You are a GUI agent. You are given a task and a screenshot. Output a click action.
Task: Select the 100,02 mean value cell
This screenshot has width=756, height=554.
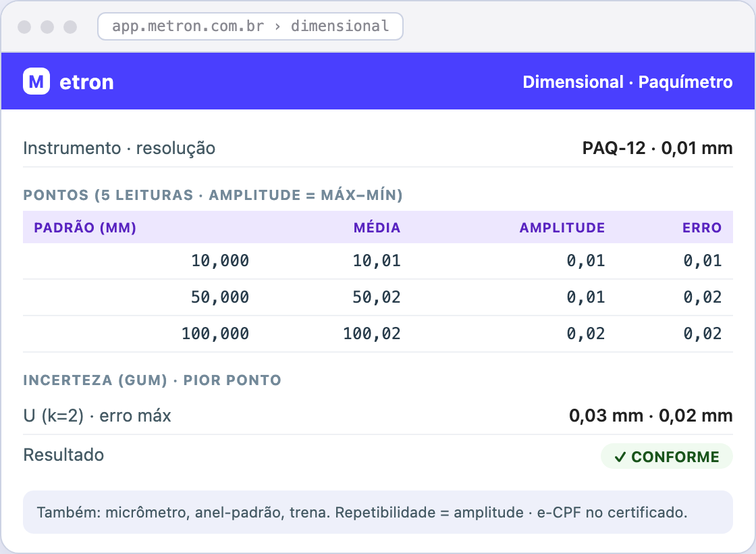click(x=372, y=334)
